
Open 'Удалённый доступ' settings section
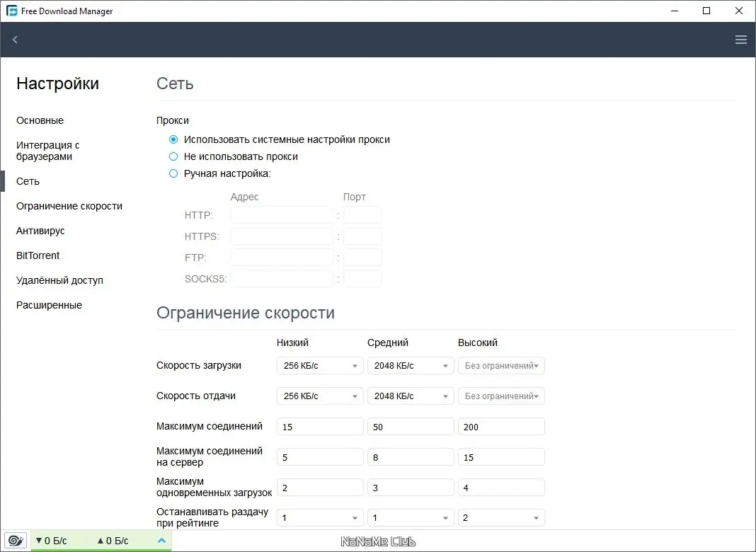(x=59, y=280)
